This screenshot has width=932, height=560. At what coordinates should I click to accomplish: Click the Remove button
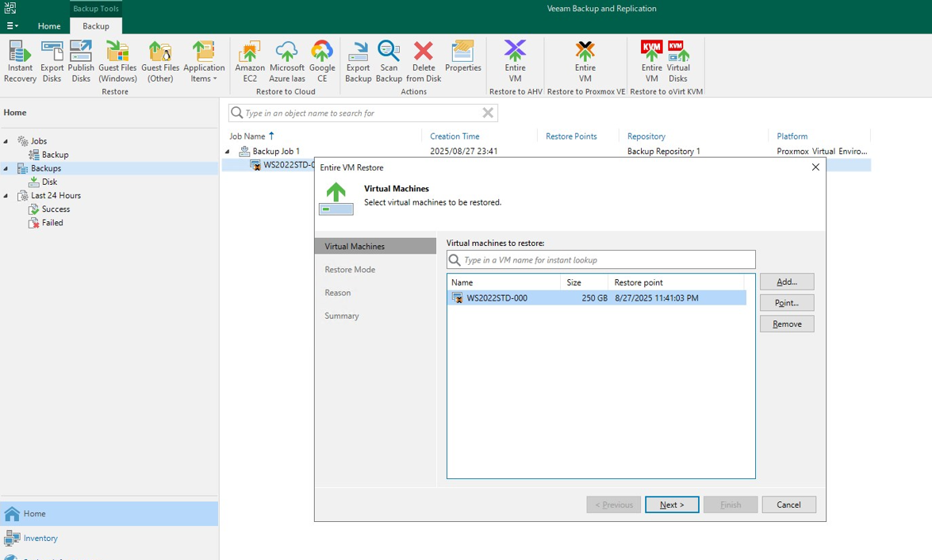(787, 324)
